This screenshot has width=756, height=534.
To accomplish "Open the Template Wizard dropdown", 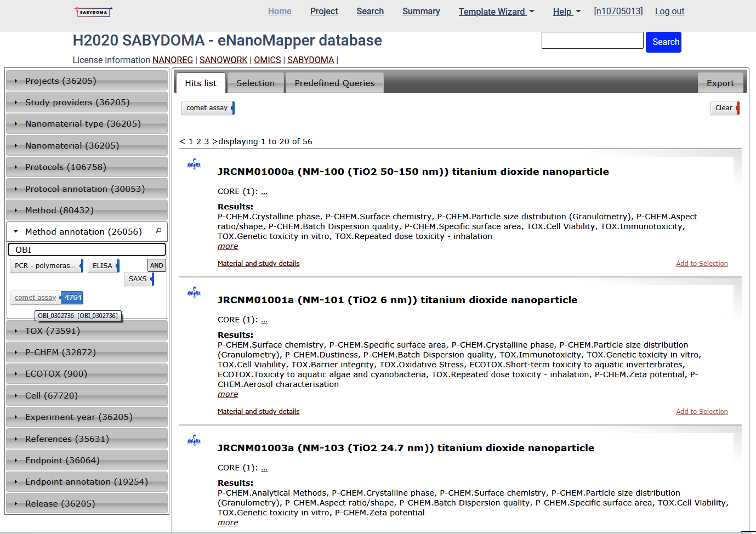I will (496, 12).
